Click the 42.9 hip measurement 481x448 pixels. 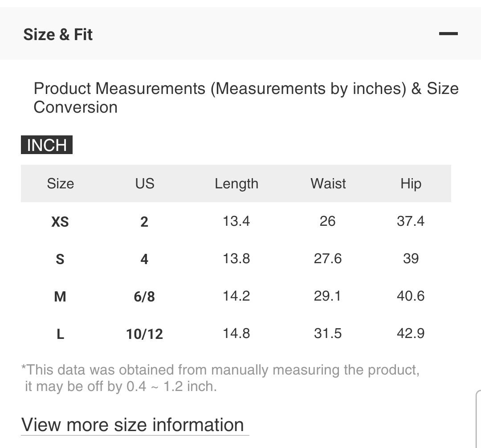411,334
